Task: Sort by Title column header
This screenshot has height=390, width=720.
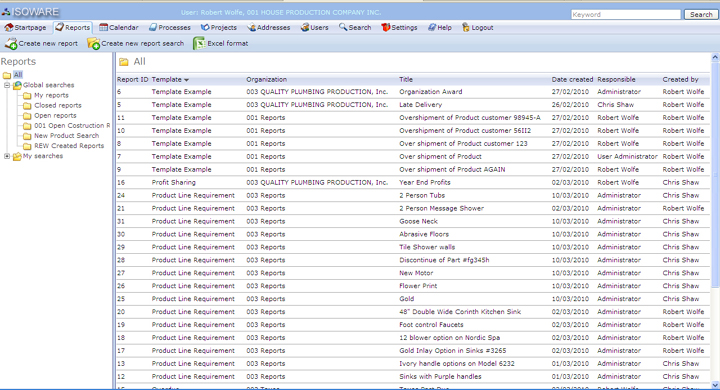Action: pyautogui.click(x=406, y=79)
